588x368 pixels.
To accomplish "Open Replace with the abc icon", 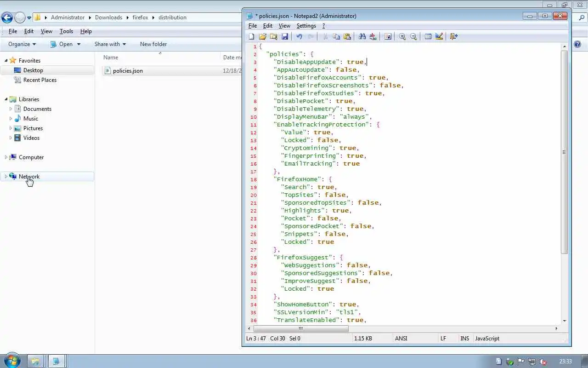I will pyautogui.click(x=373, y=36).
